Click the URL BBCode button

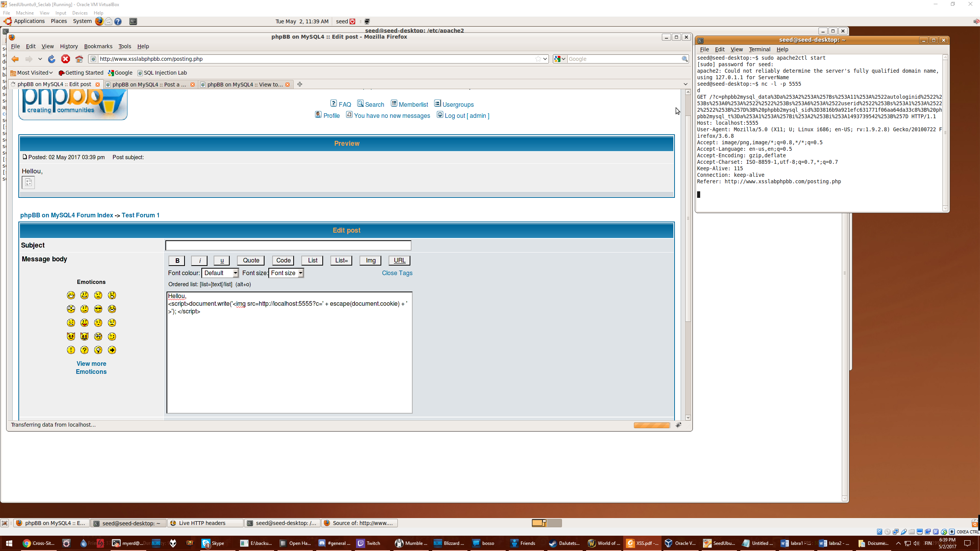(399, 261)
